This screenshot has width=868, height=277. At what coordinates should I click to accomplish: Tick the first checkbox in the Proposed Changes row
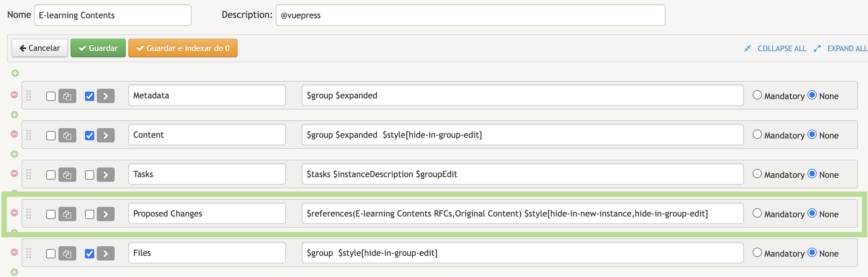click(x=51, y=214)
